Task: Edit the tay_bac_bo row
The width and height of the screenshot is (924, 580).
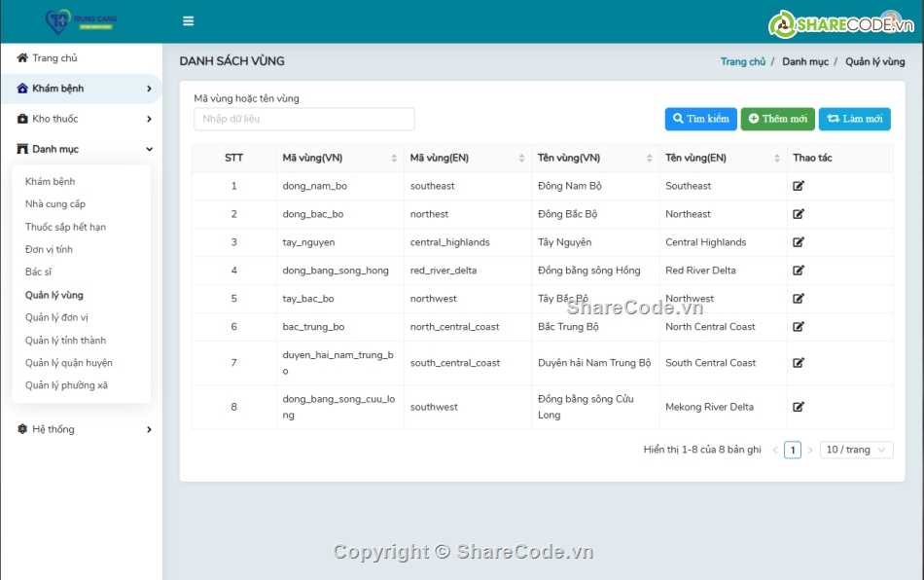Action: pos(799,298)
